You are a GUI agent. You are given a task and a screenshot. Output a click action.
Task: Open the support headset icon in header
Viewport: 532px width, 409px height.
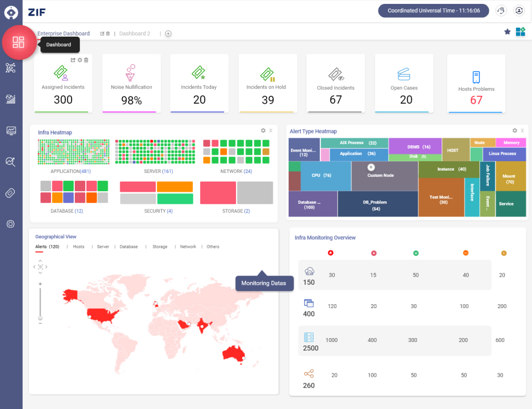[x=500, y=10]
